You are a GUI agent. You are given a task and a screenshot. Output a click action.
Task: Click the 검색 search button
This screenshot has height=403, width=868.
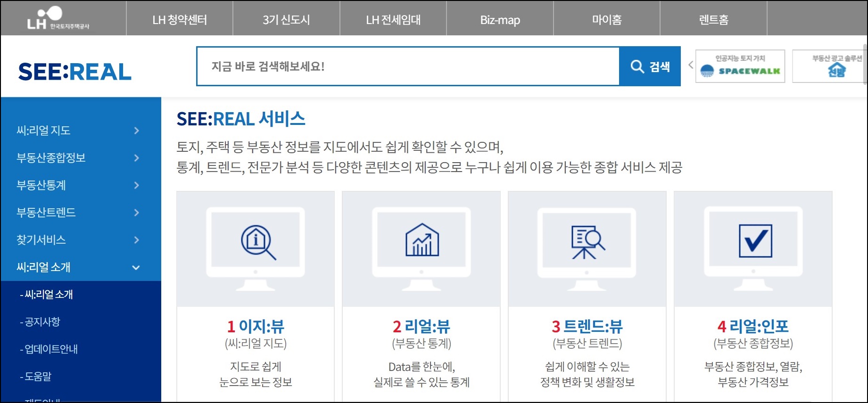coord(650,66)
